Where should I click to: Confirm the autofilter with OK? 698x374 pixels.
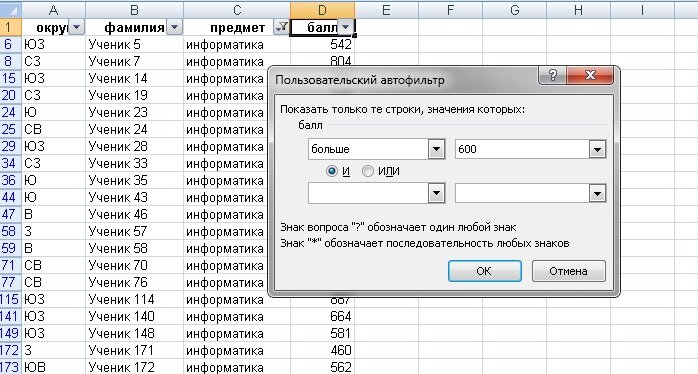tap(484, 271)
